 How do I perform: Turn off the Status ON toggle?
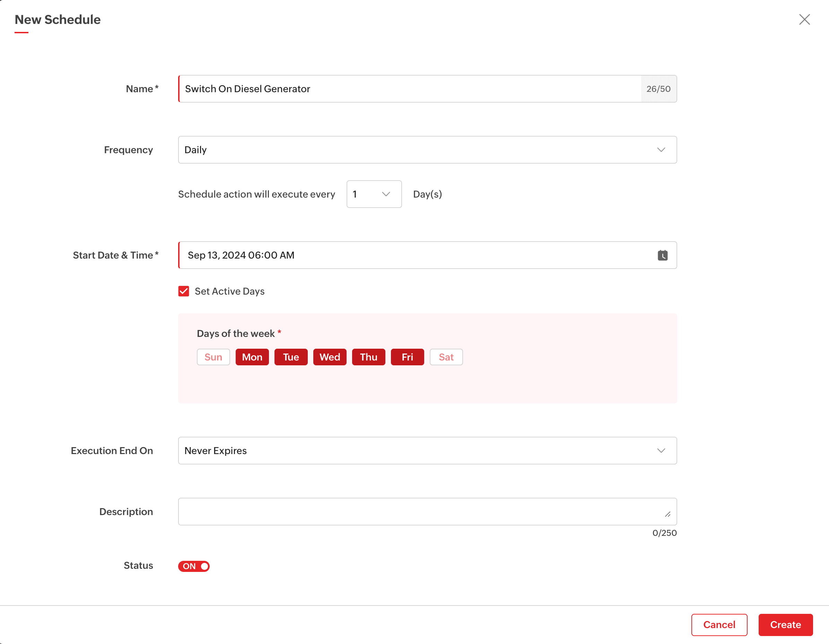point(194,566)
